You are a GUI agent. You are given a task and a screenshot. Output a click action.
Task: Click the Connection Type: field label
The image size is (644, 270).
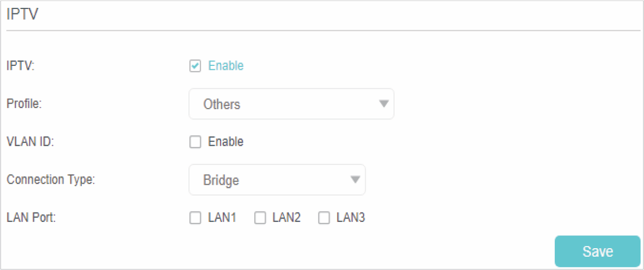click(51, 180)
